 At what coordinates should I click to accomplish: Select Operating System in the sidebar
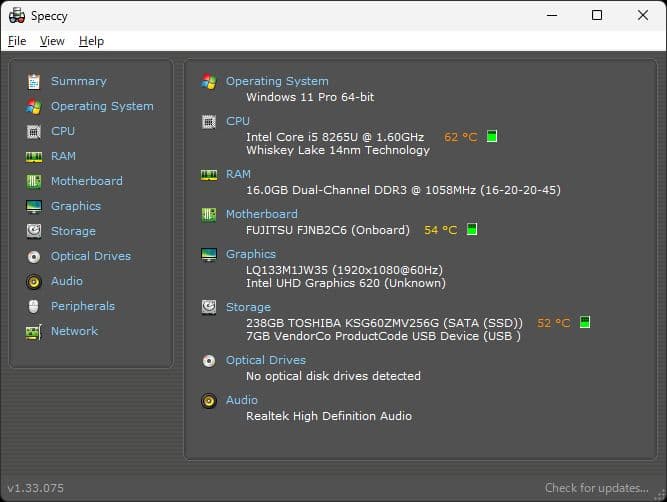coord(102,106)
